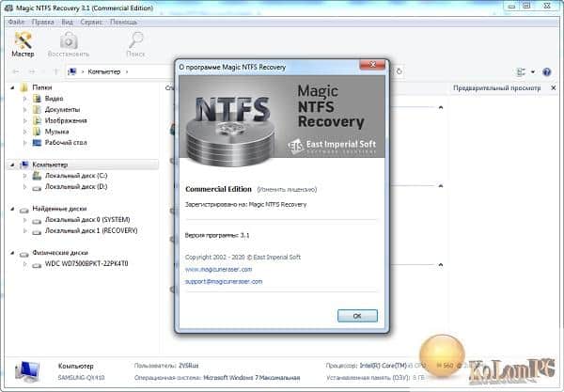Close the О программе dialog
This screenshot has height=392, width=564.
372,65
